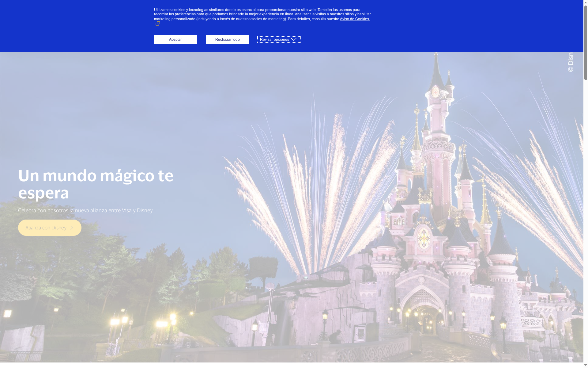
Task: Open the Alianza con Disney button
Action: (x=50, y=228)
